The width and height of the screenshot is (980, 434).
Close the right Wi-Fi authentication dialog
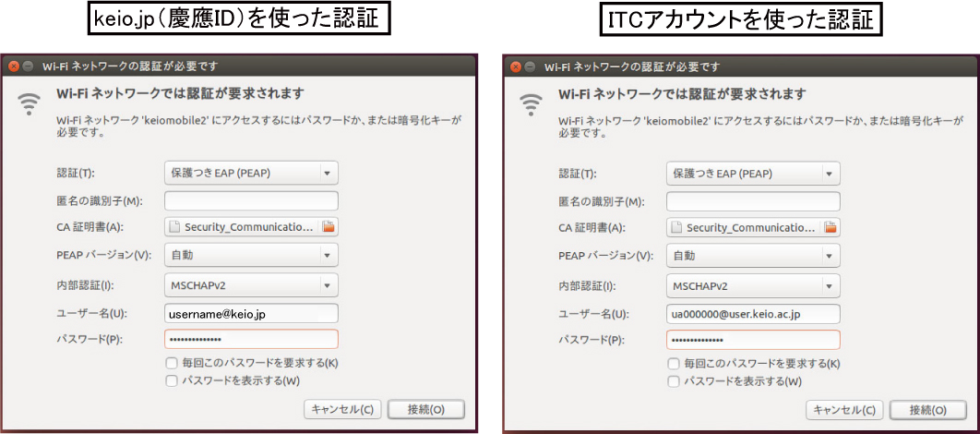pos(516,66)
